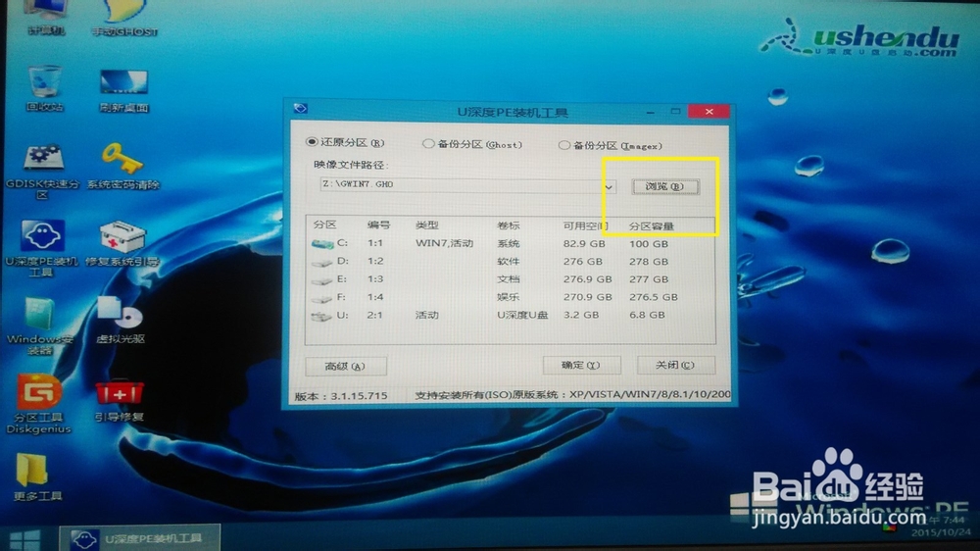Click the 浏览 (B) browse button
The height and width of the screenshot is (551, 980).
click(x=665, y=186)
